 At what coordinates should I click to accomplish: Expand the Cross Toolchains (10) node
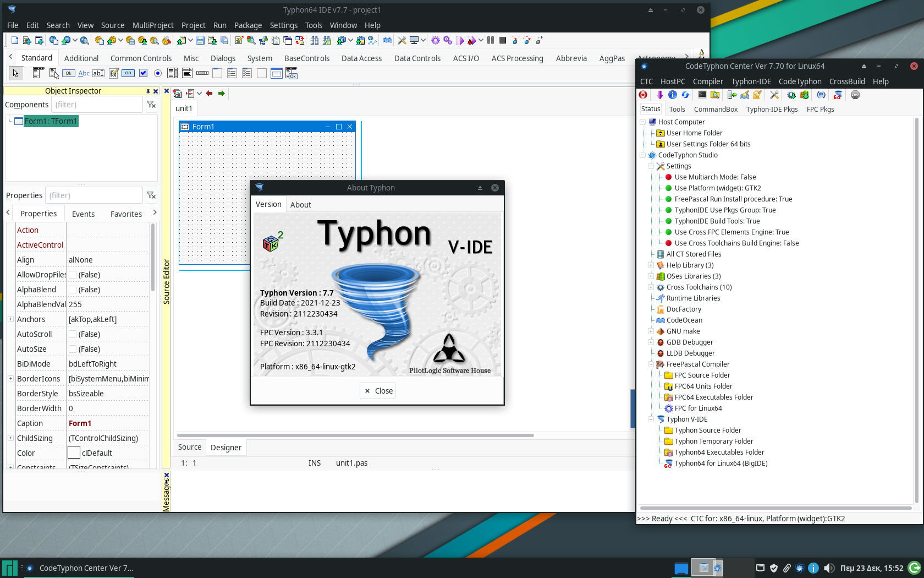click(x=651, y=287)
